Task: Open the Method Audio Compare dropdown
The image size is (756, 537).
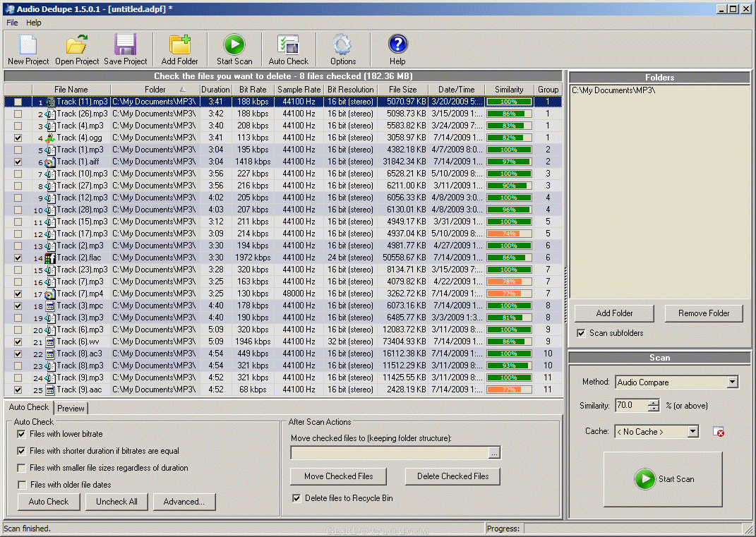Action: point(733,382)
